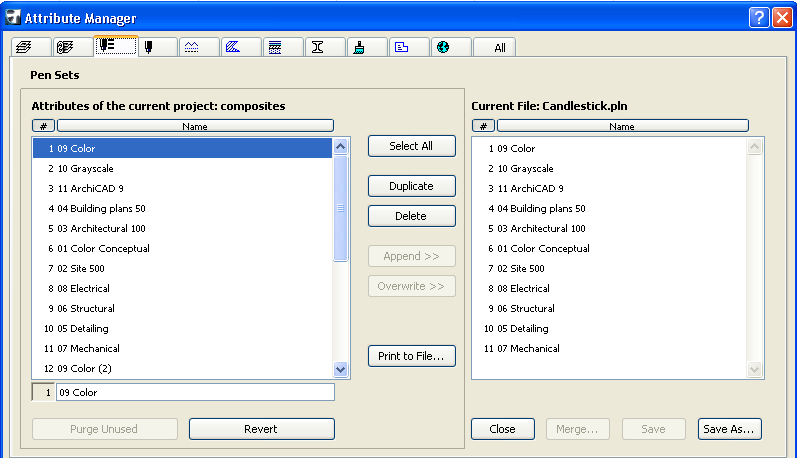Open the Layer Combinations tab
The width and height of the screenshot is (797, 458).
[73, 47]
